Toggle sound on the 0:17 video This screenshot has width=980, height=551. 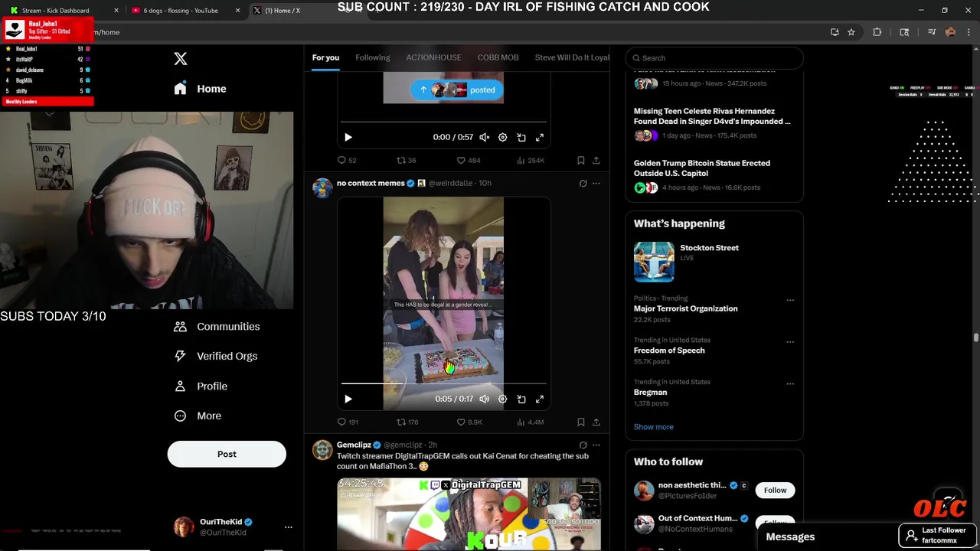pos(484,399)
